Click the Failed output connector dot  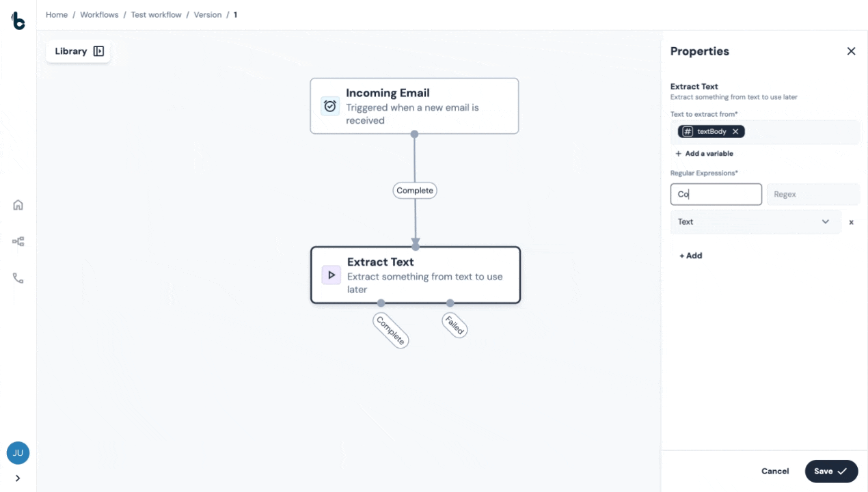point(450,303)
